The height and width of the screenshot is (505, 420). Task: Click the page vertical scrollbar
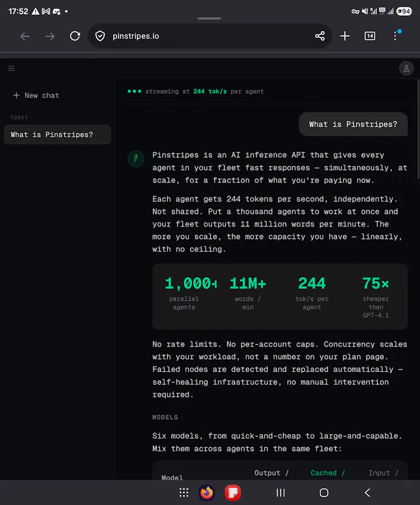418,129
